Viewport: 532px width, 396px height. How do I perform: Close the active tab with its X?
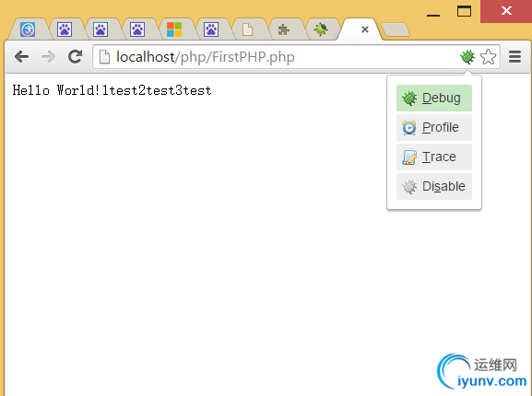[x=365, y=29]
